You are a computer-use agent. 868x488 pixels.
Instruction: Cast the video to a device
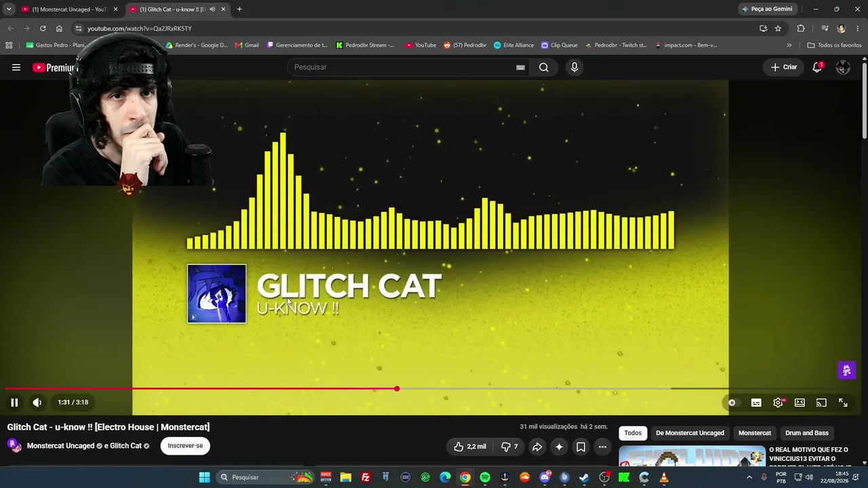821,403
